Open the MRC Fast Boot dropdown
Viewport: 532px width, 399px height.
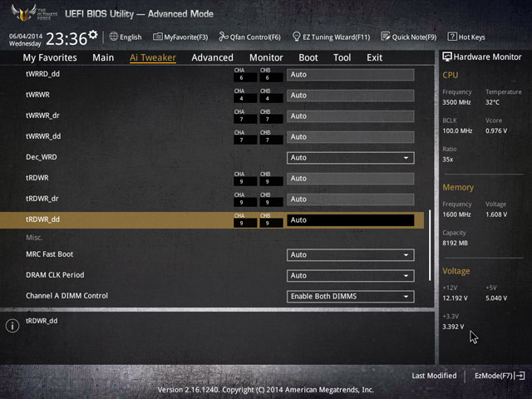(351, 255)
